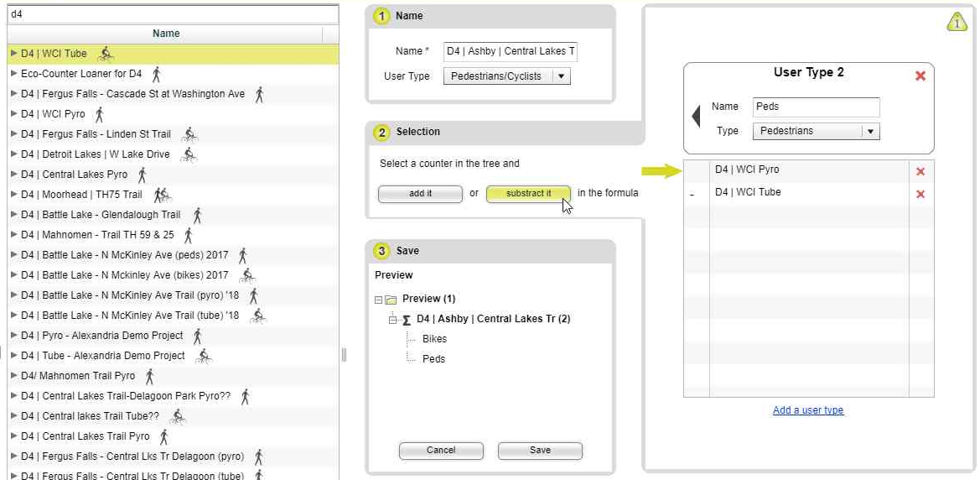980x480 pixels.
Task: Select Peds in the preview tree
Action: click(433, 359)
